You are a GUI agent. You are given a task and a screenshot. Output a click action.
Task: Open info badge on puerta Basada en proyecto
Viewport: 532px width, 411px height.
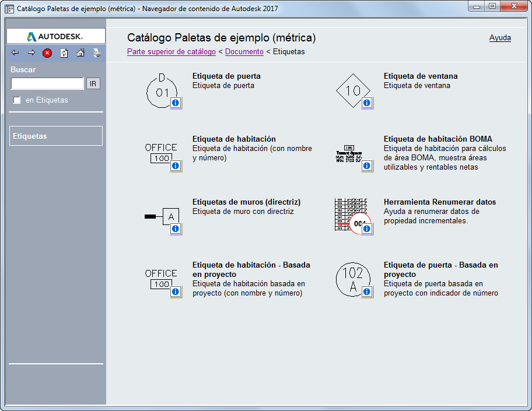pyautogui.click(x=367, y=291)
